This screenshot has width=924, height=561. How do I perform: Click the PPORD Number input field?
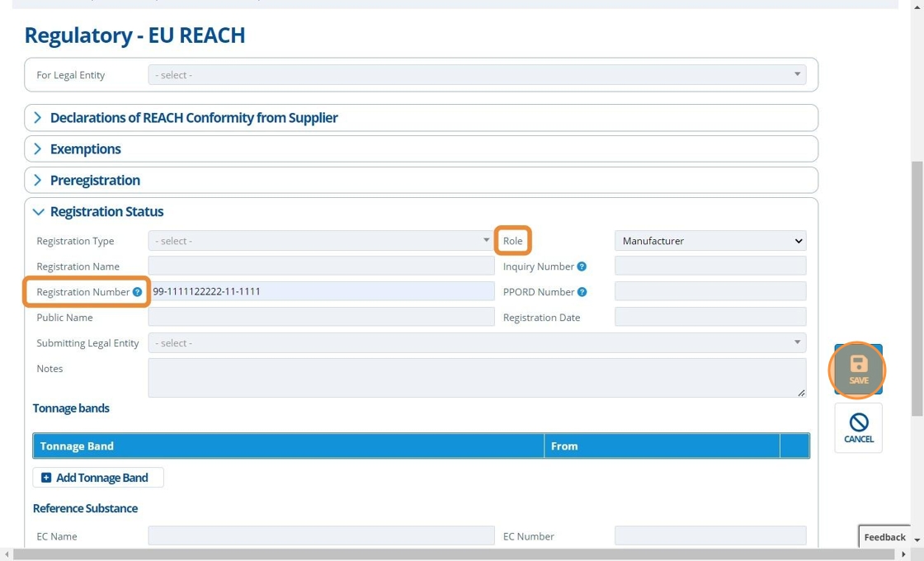tap(710, 291)
